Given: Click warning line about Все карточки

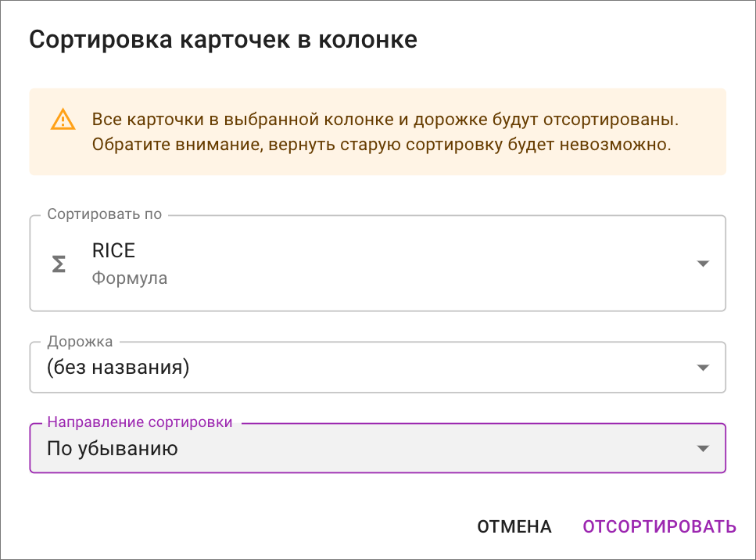Looking at the screenshot, I should (384, 120).
